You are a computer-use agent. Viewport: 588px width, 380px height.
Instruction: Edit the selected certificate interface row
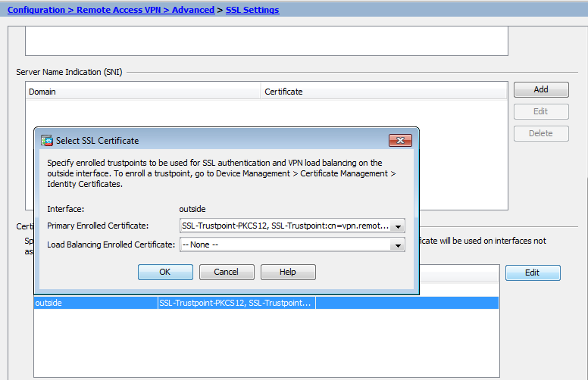click(533, 273)
